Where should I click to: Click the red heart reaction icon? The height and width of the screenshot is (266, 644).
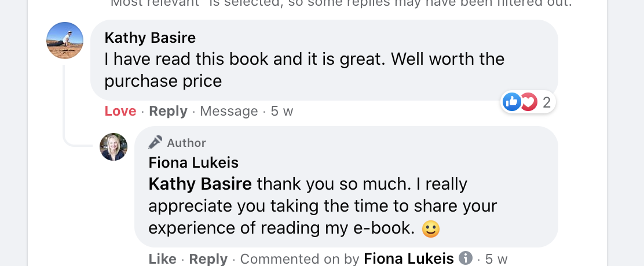(x=528, y=102)
